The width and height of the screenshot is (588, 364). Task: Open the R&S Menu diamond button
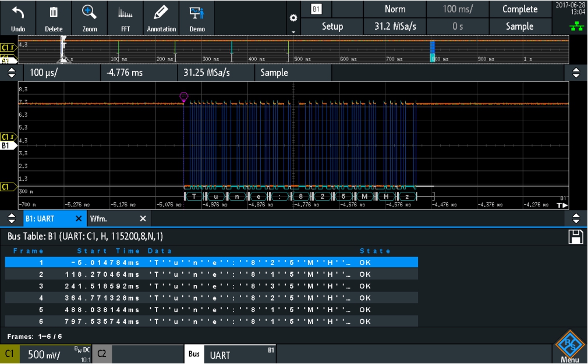click(570, 347)
